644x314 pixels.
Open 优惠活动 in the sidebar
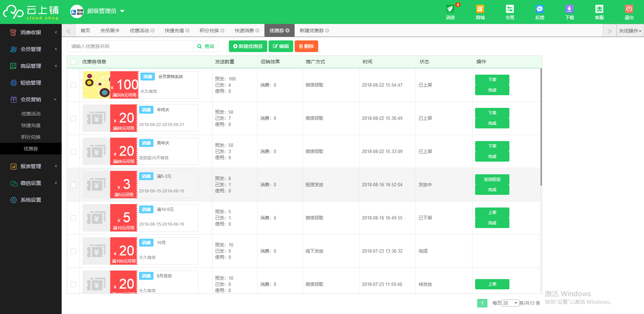(x=31, y=114)
